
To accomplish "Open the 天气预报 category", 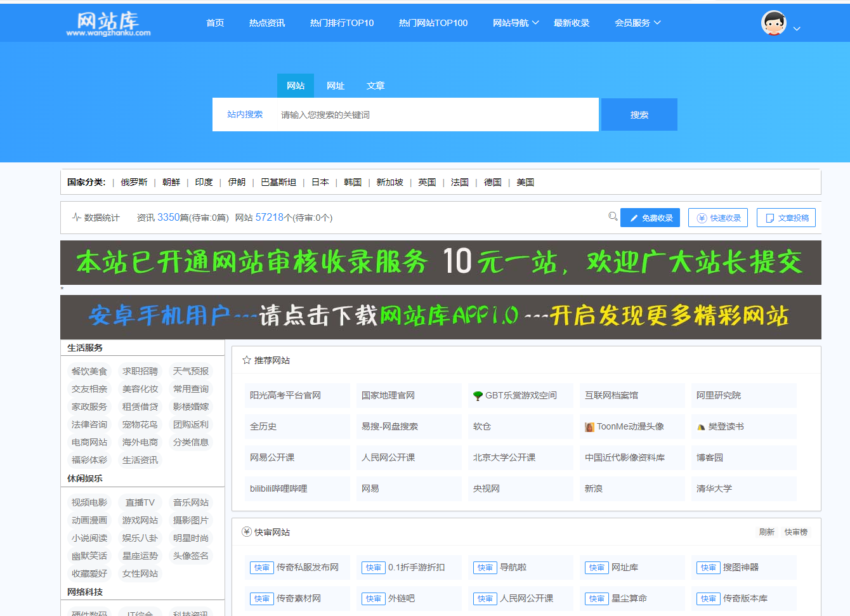I will coord(191,371).
